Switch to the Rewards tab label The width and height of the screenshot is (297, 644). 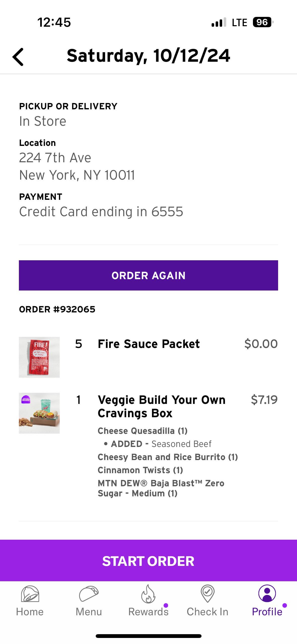(148, 612)
